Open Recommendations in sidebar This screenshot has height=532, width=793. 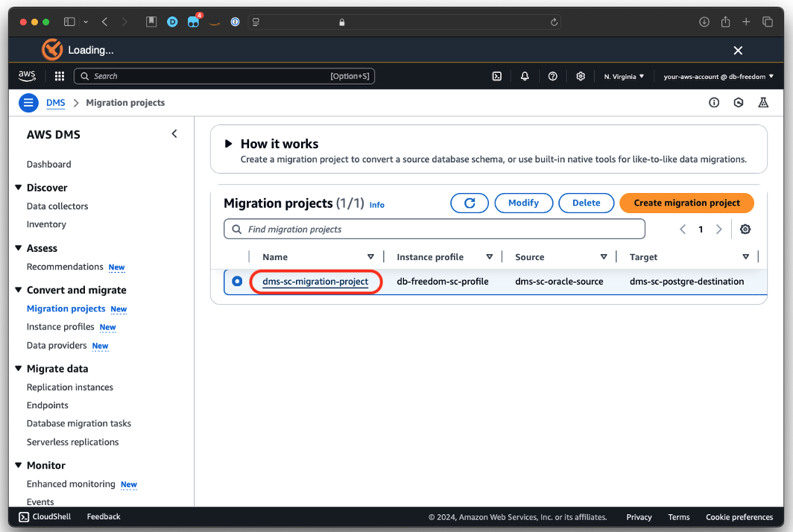point(65,267)
